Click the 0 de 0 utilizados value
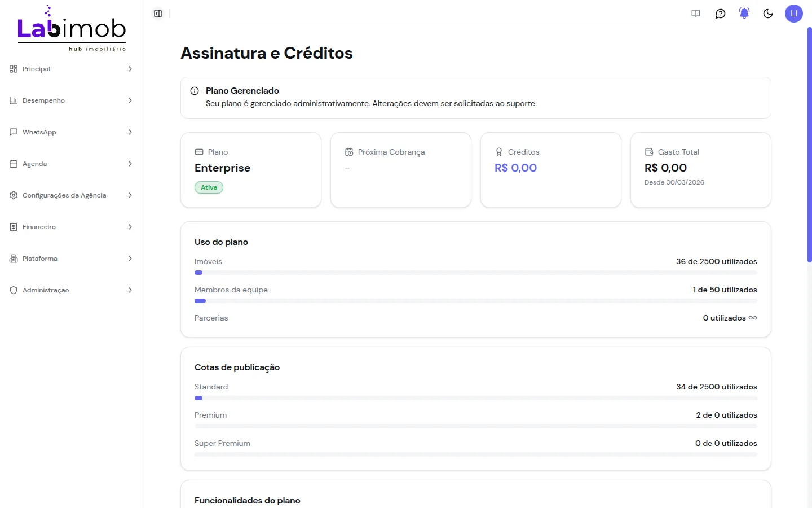 point(726,443)
